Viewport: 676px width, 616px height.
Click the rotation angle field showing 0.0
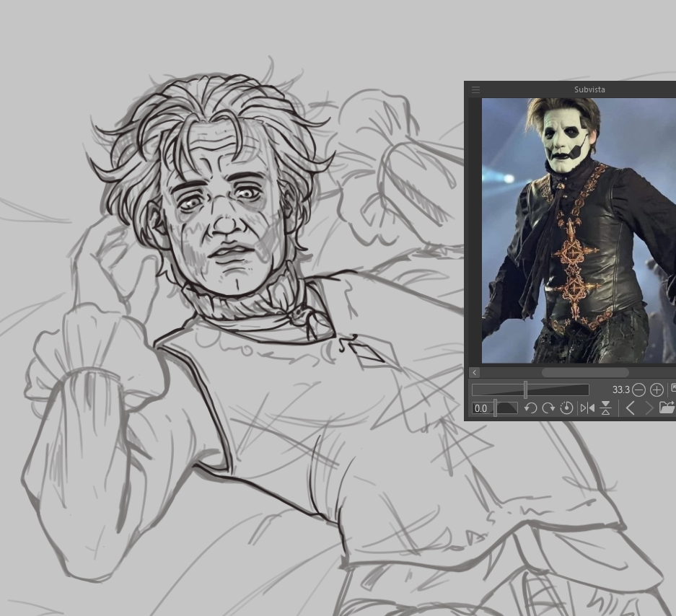(481, 408)
